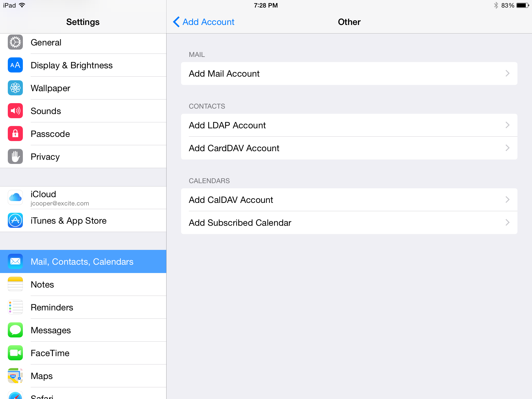Open Add CardDAV Account
The width and height of the screenshot is (532, 399).
point(349,148)
